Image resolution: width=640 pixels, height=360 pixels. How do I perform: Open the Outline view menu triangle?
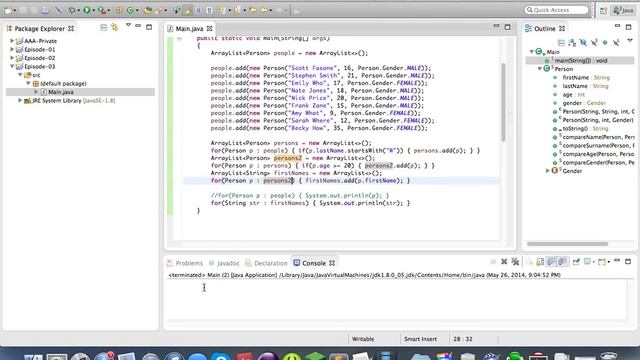point(630,41)
